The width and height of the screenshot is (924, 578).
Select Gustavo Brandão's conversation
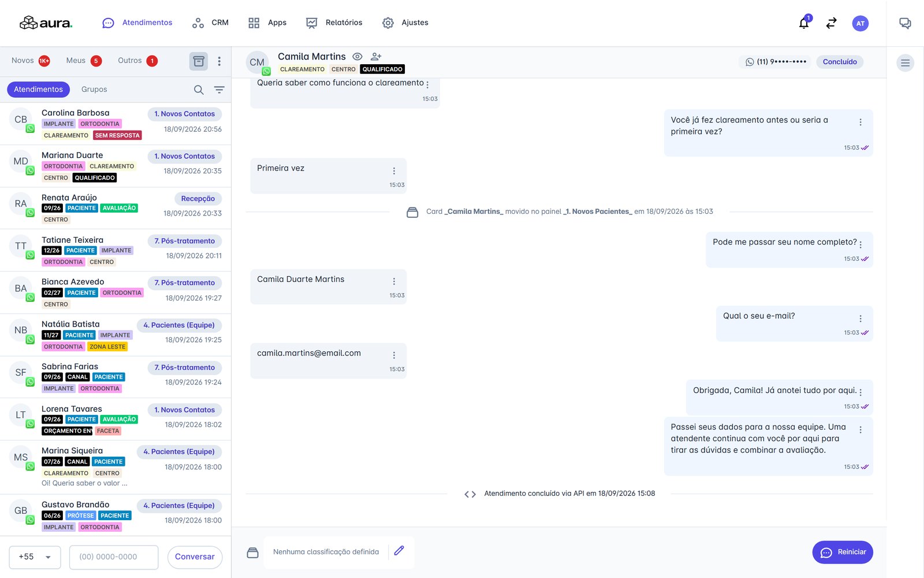coord(115,515)
